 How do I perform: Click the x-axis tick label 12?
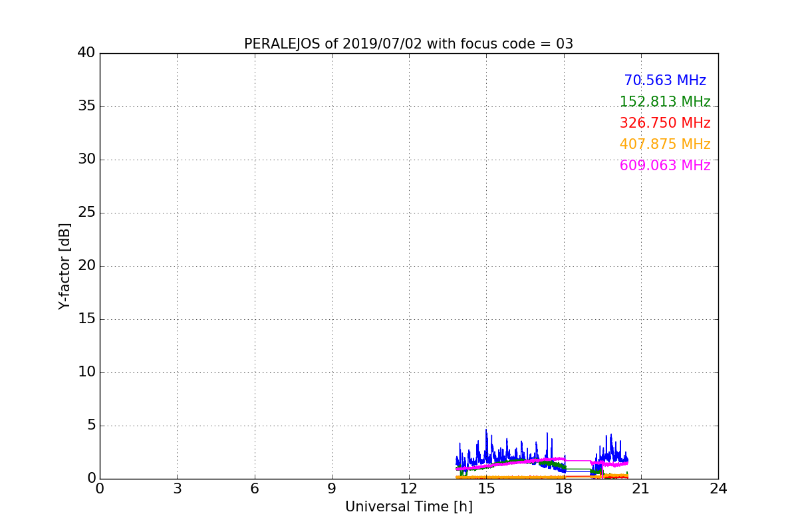(x=409, y=489)
